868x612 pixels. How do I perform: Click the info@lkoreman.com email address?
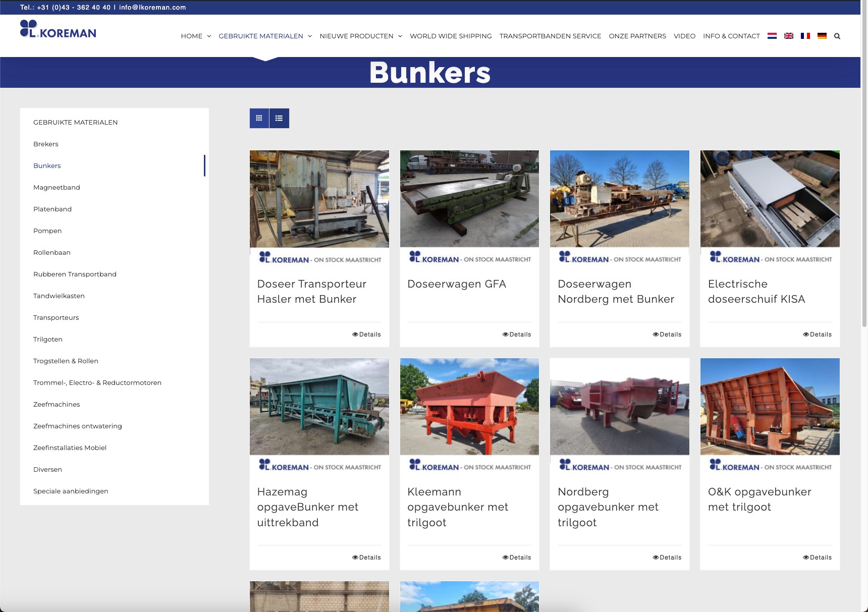tap(152, 8)
